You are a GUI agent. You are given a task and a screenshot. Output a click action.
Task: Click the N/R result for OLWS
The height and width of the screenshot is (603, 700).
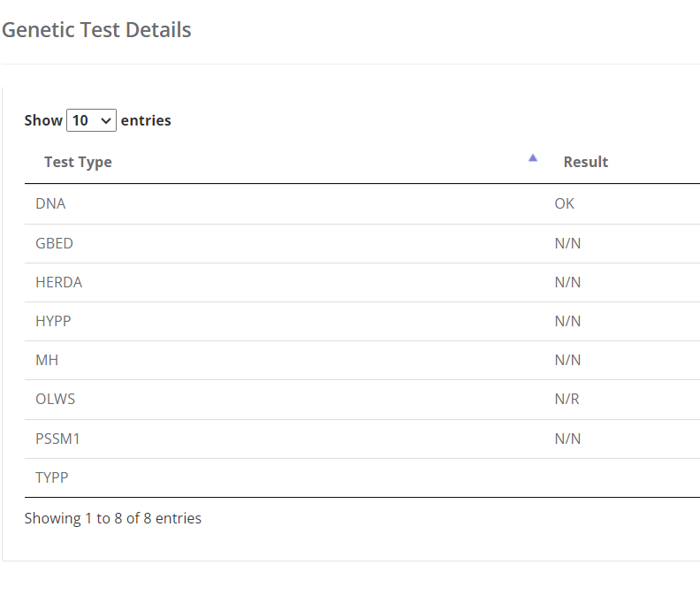pyautogui.click(x=567, y=399)
